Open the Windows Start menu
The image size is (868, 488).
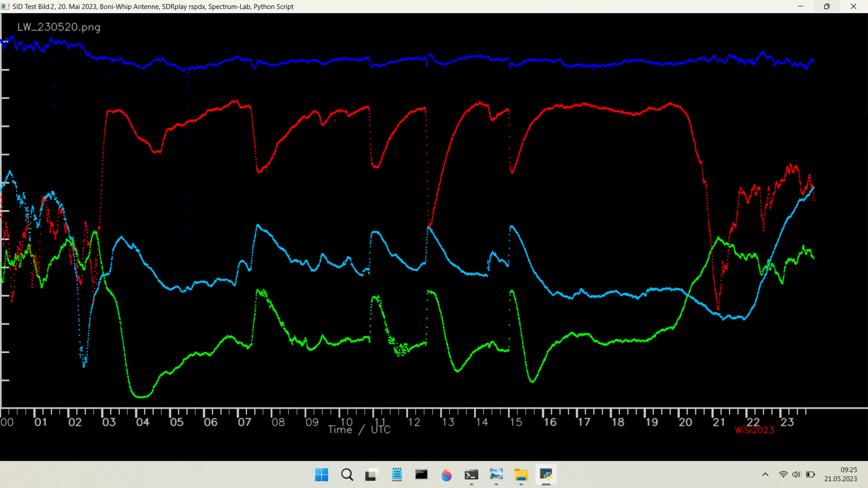(321, 474)
